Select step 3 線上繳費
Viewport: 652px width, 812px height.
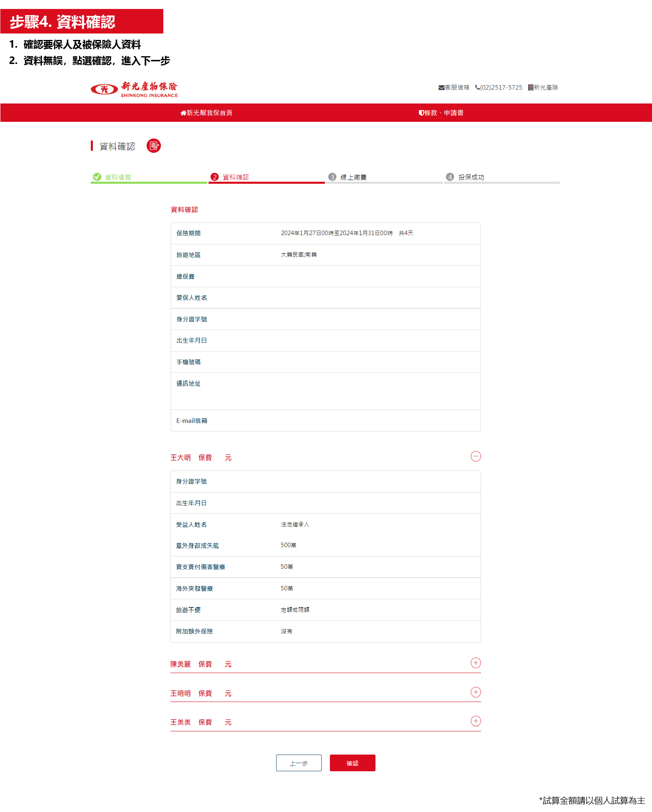384,178
